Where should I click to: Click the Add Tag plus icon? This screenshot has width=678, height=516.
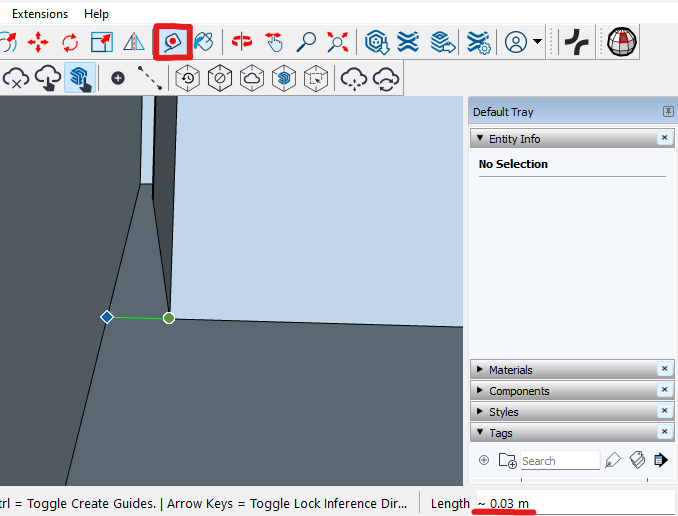tap(484, 460)
